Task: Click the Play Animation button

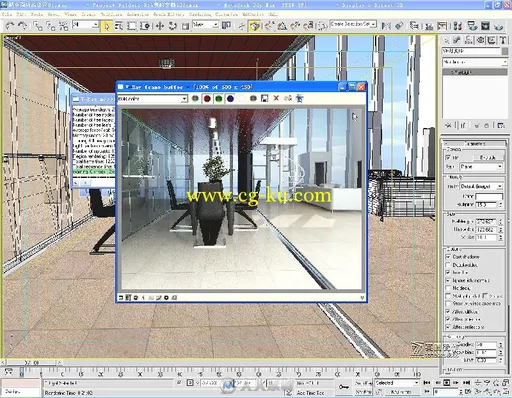Action: (447, 383)
